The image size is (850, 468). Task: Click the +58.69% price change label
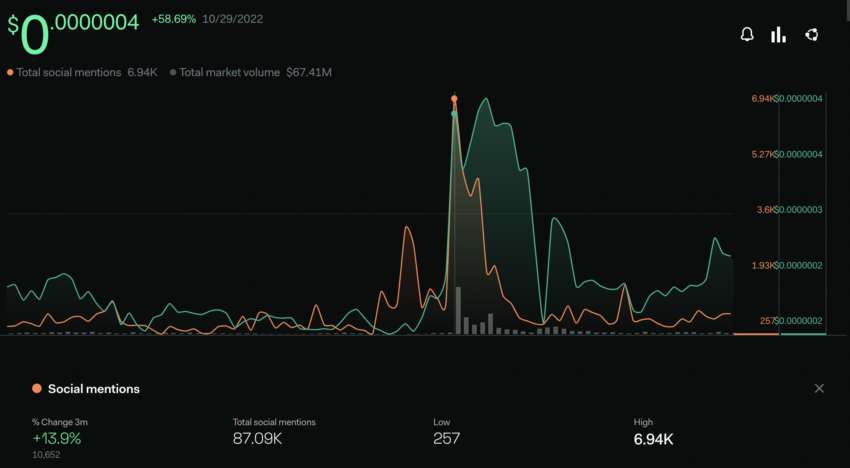click(173, 20)
